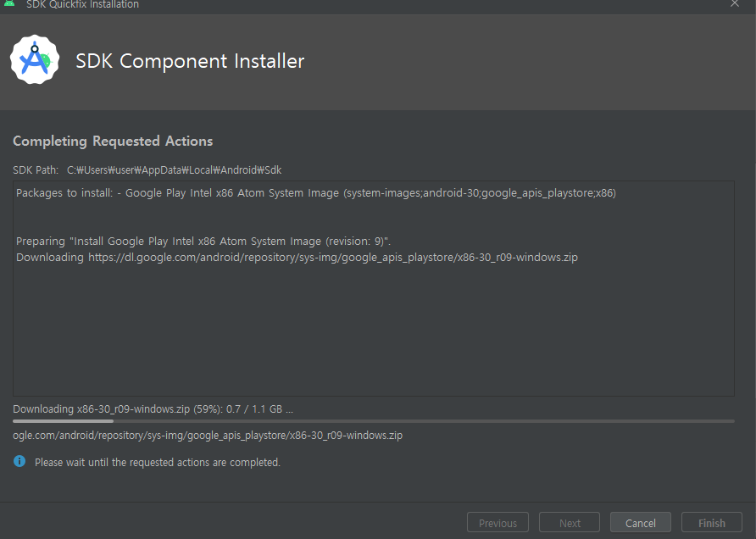Click the SDK Path value text
The image size is (756, 539).
(x=174, y=170)
